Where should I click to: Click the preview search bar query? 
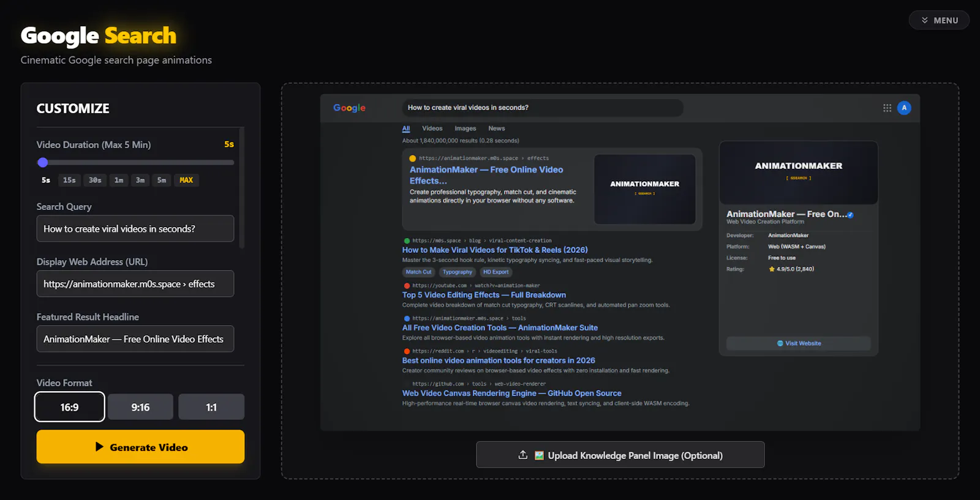click(543, 108)
